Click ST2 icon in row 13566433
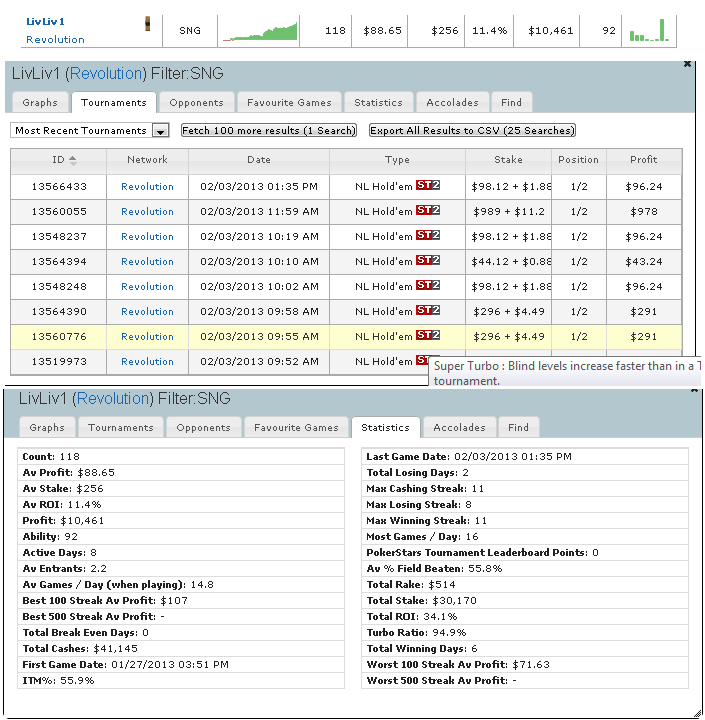705x720 pixels. tap(428, 185)
